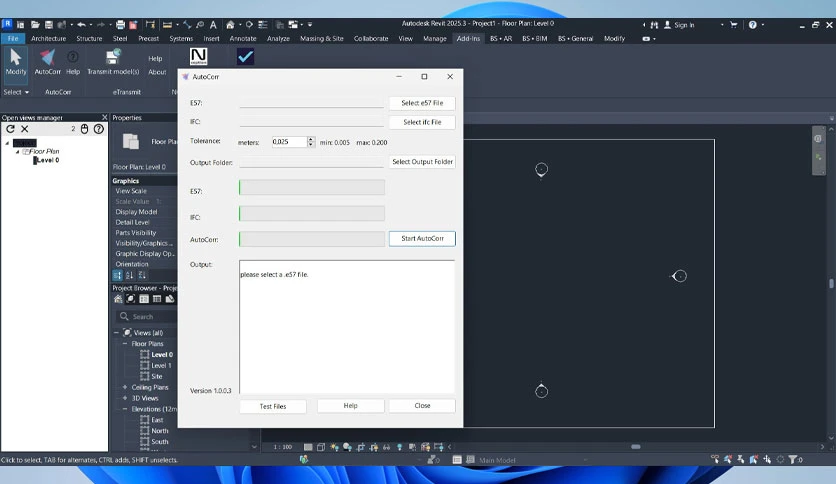Click Undo arrow in quick access toolbar

click(81, 25)
